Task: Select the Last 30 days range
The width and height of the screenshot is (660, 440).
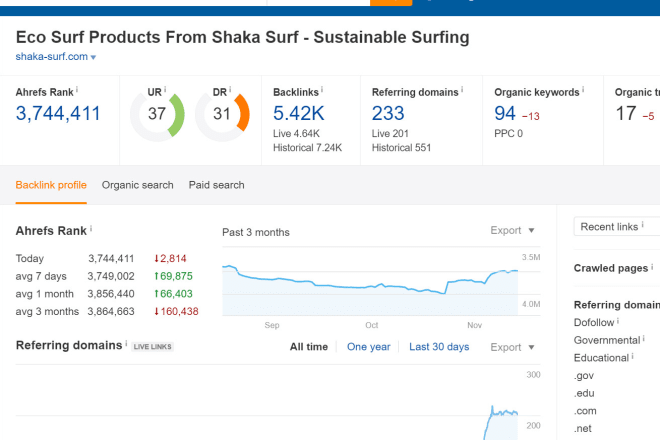Action: click(439, 347)
